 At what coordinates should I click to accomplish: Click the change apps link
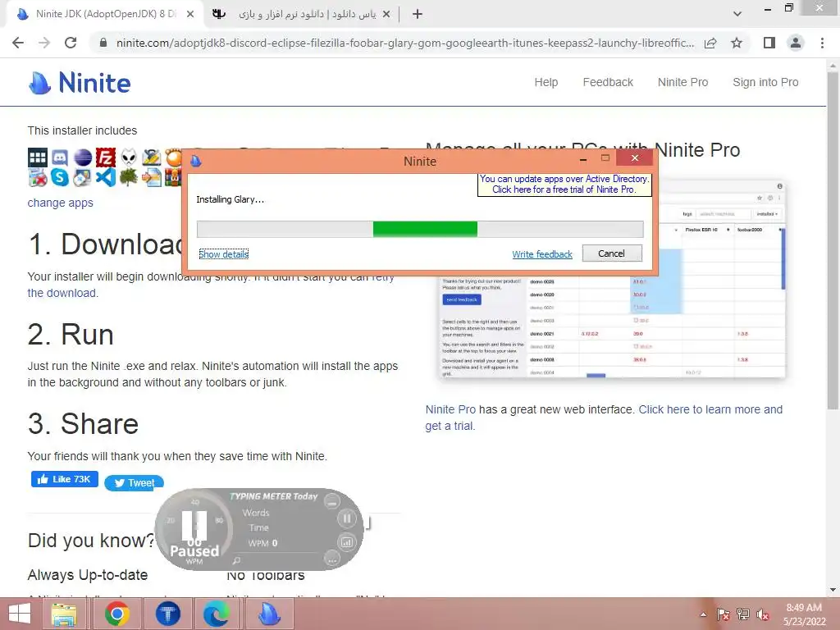[x=60, y=203]
